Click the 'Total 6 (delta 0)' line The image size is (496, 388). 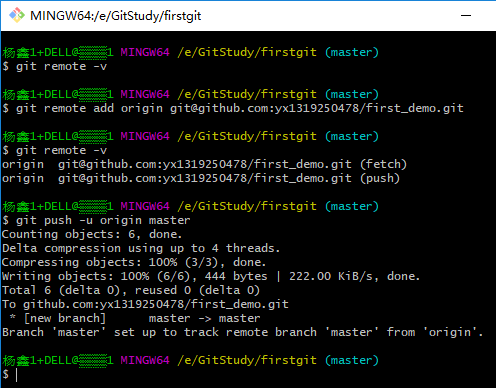(131, 290)
